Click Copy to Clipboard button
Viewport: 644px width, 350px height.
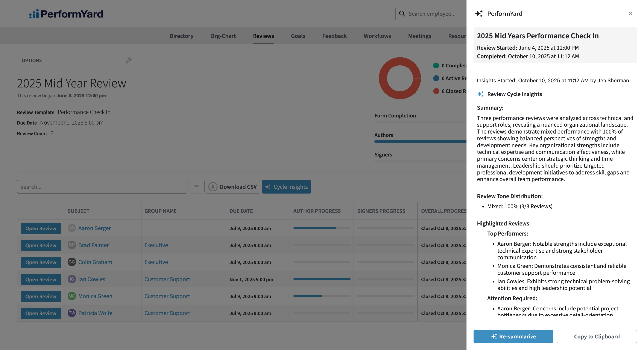[597, 336]
